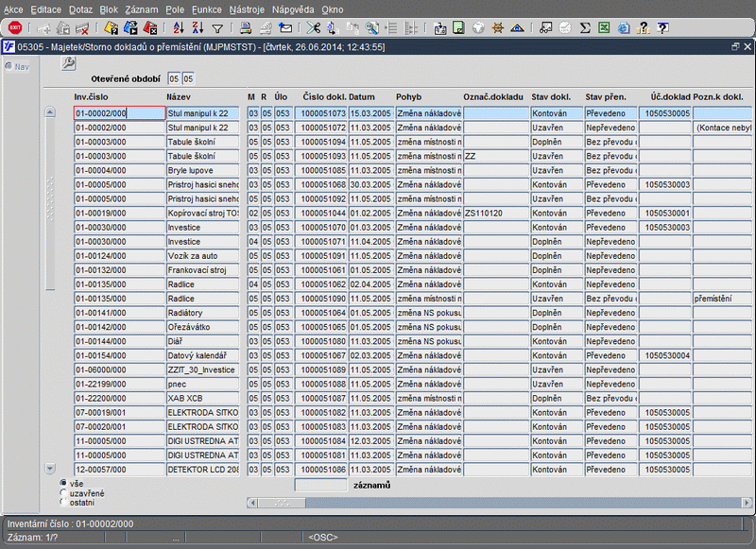
Task: Click the wrench tool button
Action: (68, 63)
